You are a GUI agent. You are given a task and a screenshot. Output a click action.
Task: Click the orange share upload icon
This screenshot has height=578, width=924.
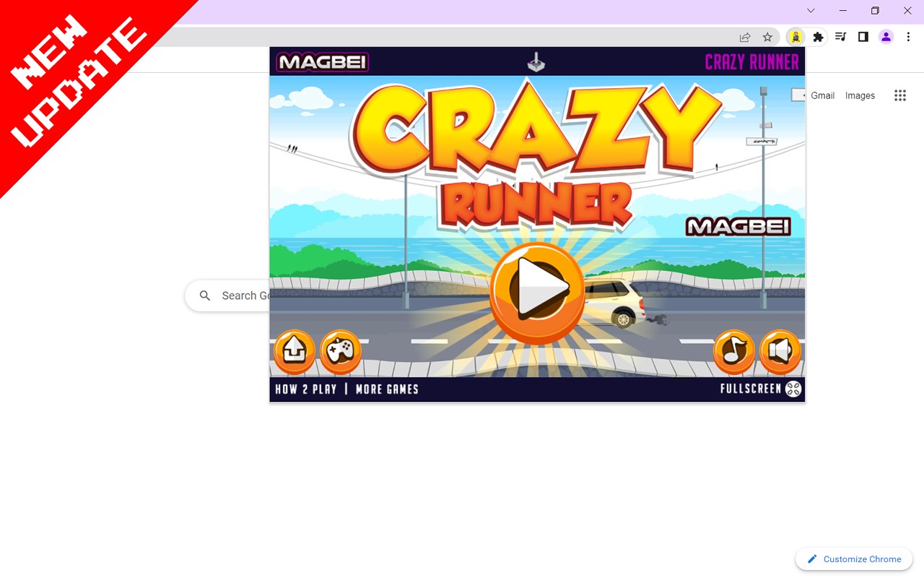(x=294, y=351)
